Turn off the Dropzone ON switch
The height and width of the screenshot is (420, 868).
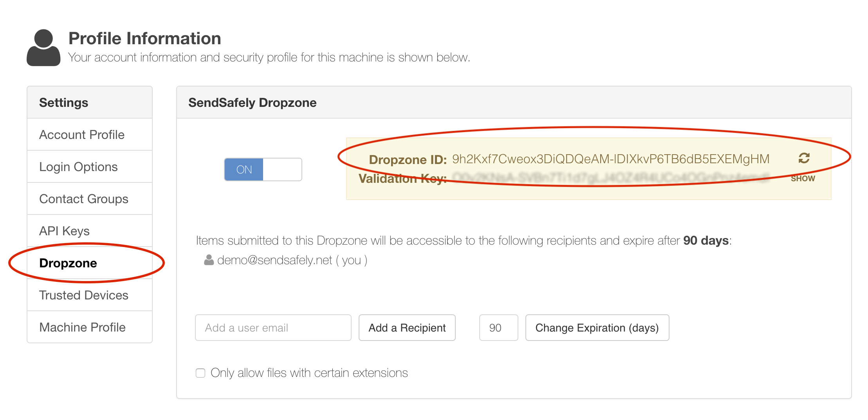[263, 169]
